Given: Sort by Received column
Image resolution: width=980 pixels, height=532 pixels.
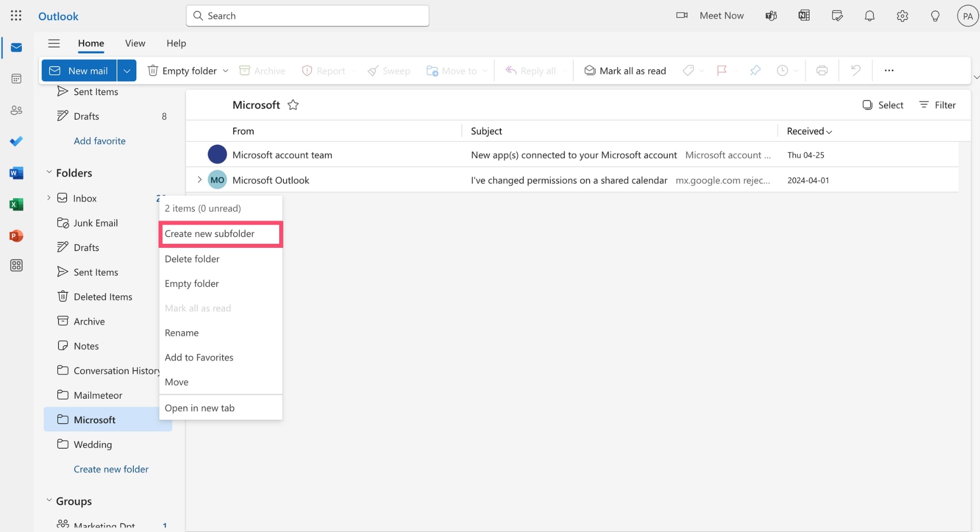Looking at the screenshot, I should 809,131.
